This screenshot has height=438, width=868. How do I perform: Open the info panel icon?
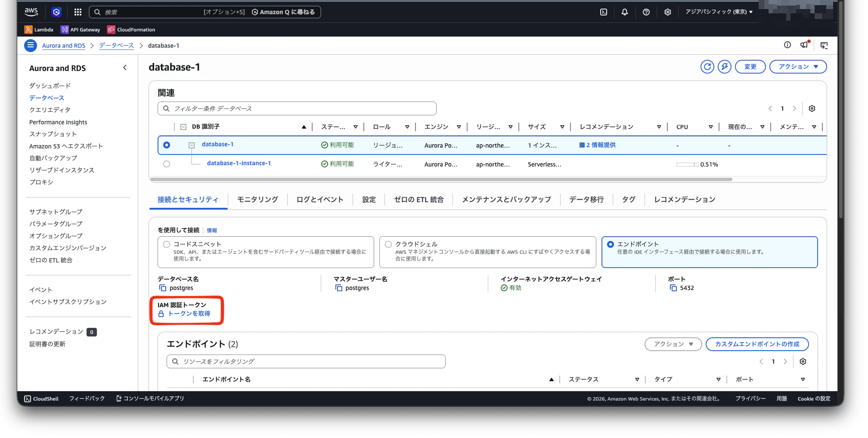(787, 45)
